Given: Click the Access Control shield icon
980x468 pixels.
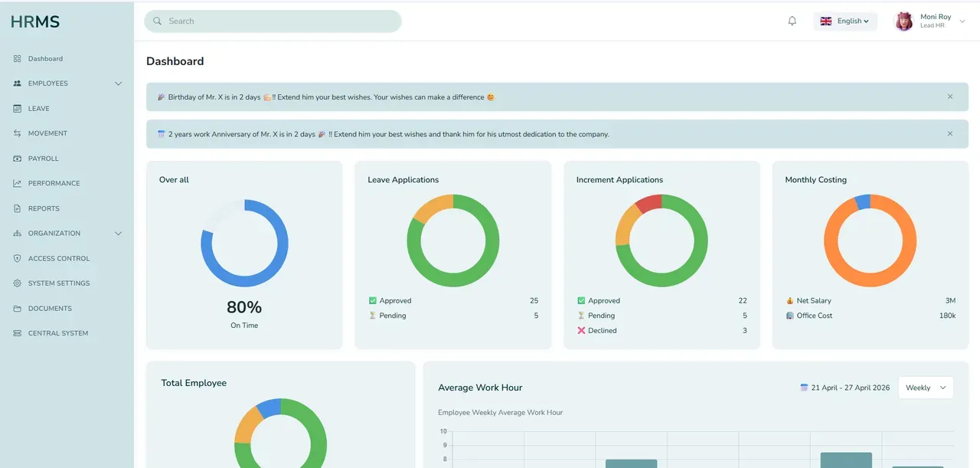Looking at the screenshot, I should coord(17,259).
